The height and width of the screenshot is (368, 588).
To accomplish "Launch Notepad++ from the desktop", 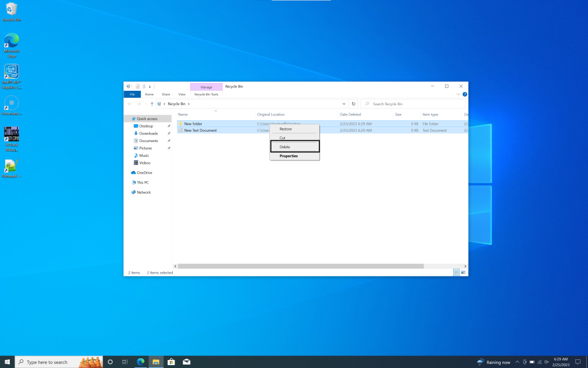I will point(11,168).
